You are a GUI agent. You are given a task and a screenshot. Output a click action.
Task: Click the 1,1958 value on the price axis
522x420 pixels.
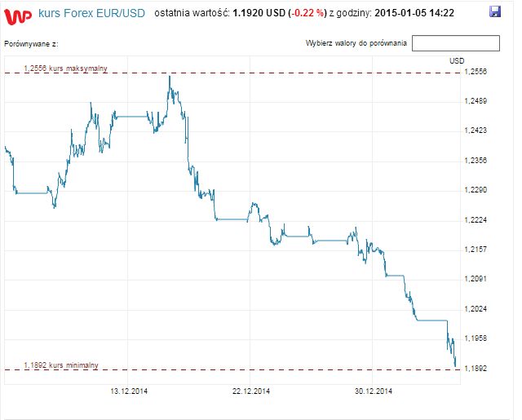click(474, 338)
